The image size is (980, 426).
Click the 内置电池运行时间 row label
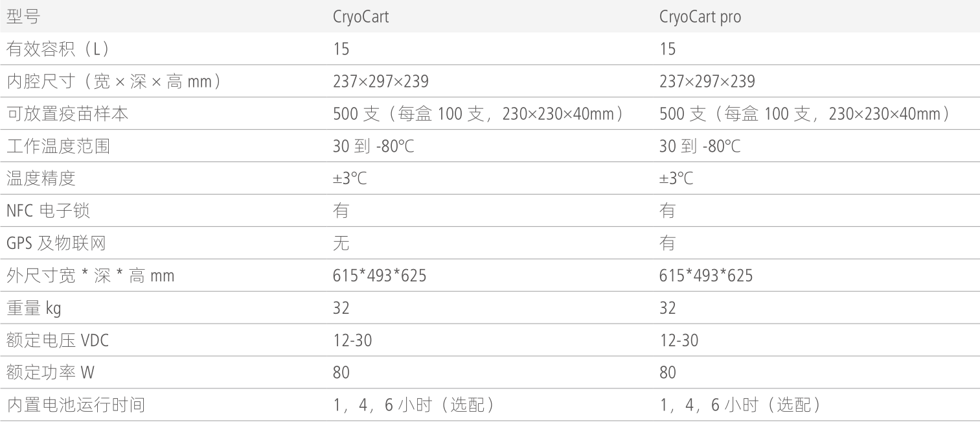point(76,405)
